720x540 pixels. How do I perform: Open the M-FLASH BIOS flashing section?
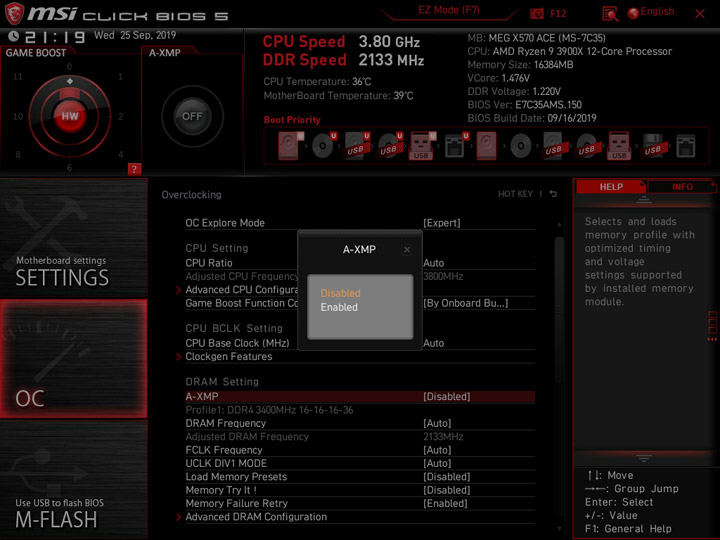(x=73, y=479)
